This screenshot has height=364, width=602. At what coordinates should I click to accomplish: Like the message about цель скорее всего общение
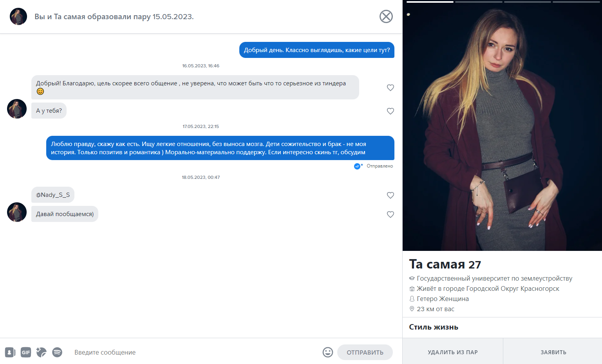point(390,88)
